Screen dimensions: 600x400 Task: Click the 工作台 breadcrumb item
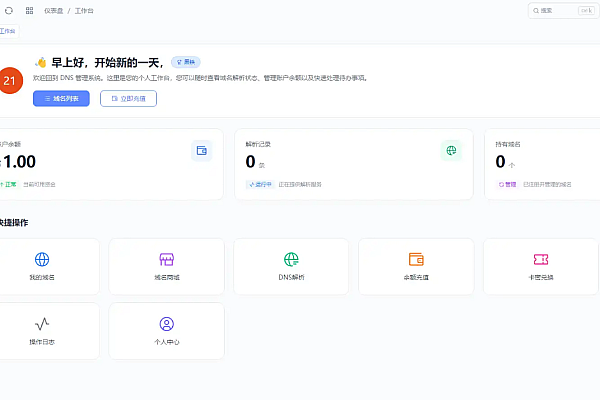84,11
